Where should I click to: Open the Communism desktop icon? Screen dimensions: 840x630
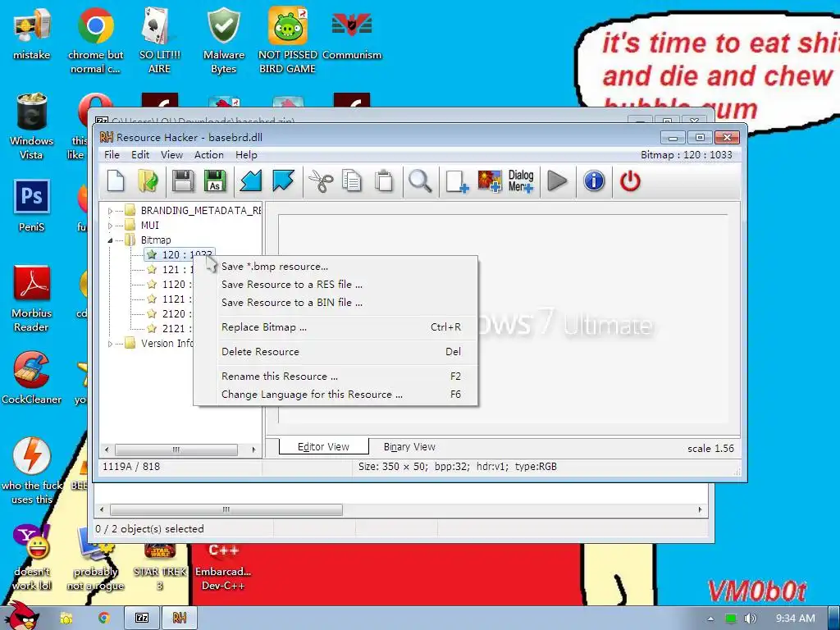click(352, 33)
